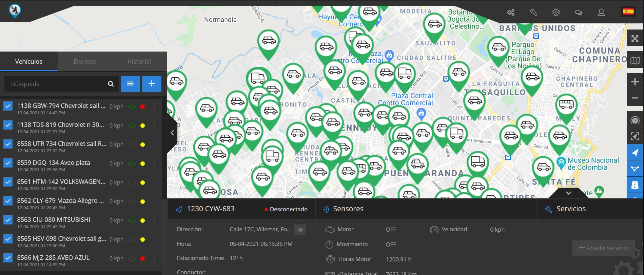Zoom in the map with plus icon
Viewport: 644px width, 275px height.
pos(635,82)
